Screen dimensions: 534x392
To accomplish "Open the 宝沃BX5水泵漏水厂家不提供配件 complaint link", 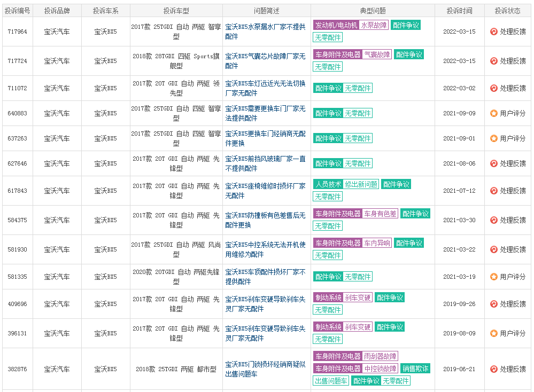I will [x=265, y=32].
